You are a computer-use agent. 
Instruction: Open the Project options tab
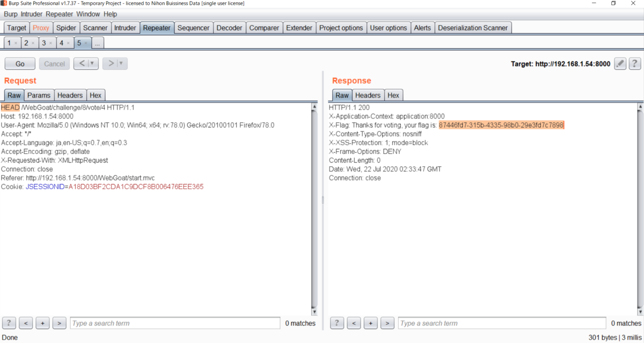341,28
